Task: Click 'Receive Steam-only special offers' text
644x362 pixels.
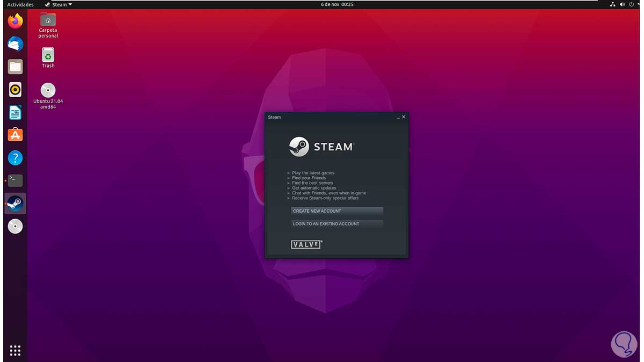Action: (325, 198)
